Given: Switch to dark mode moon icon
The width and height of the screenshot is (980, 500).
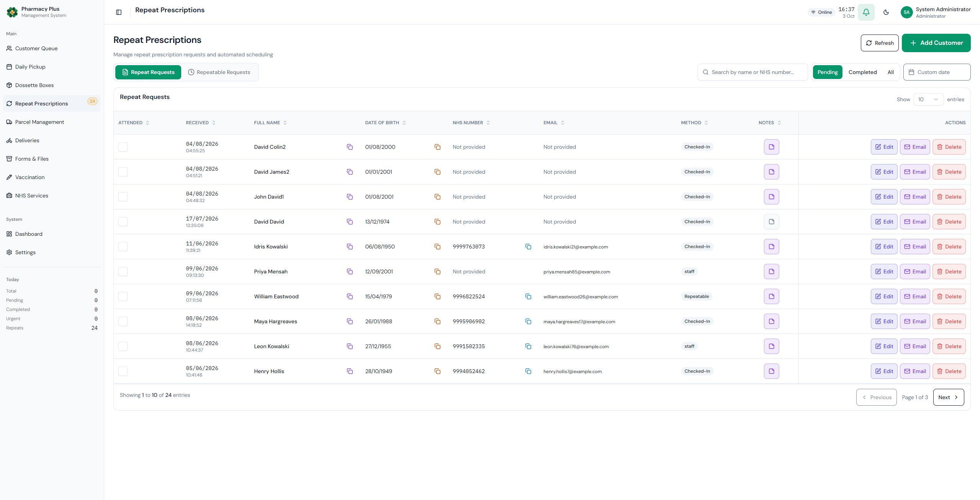Looking at the screenshot, I should (x=886, y=12).
